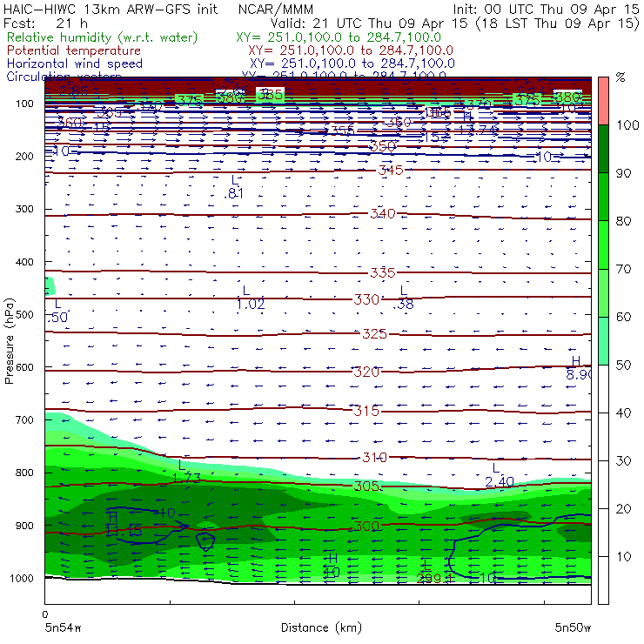Screen dimensions: 644x644
Task: Click the title "HAIC-HIWC 13km ARW-GFS init"
Action: point(111,9)
